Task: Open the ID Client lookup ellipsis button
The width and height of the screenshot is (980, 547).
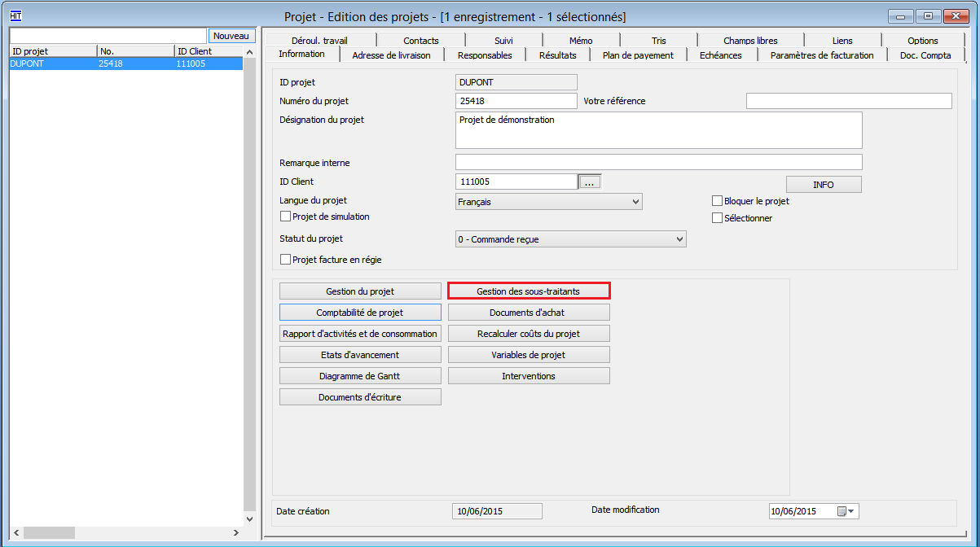Action: click(x=589, y=182)
